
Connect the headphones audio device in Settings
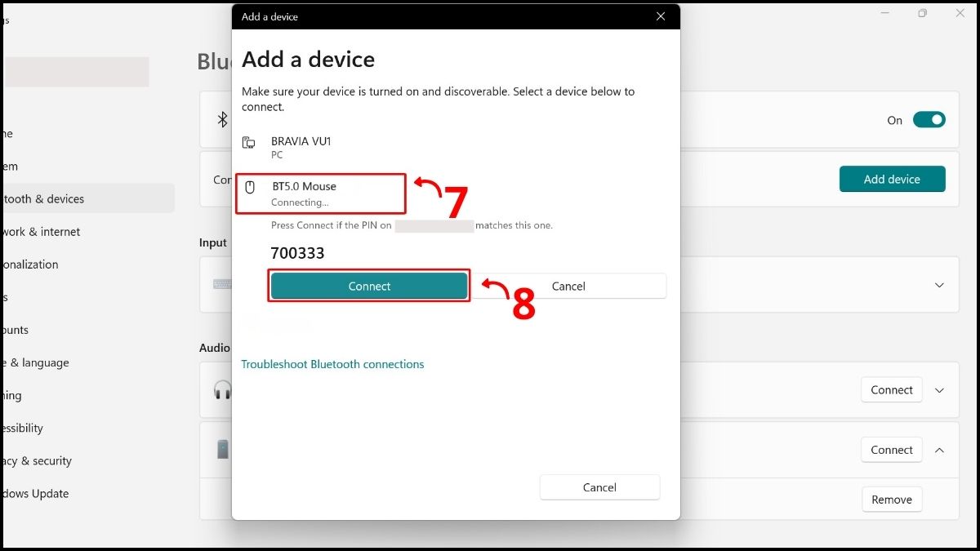(892, 390)
